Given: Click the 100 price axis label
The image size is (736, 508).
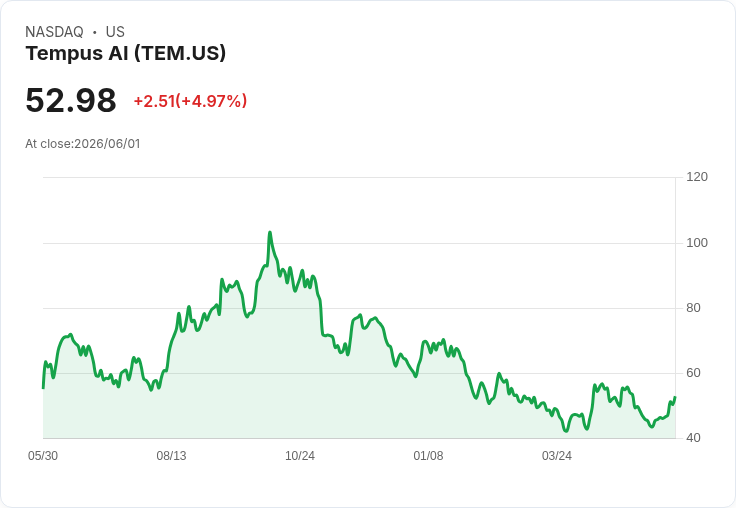Looking at the screenshot, I should point(697,243).
